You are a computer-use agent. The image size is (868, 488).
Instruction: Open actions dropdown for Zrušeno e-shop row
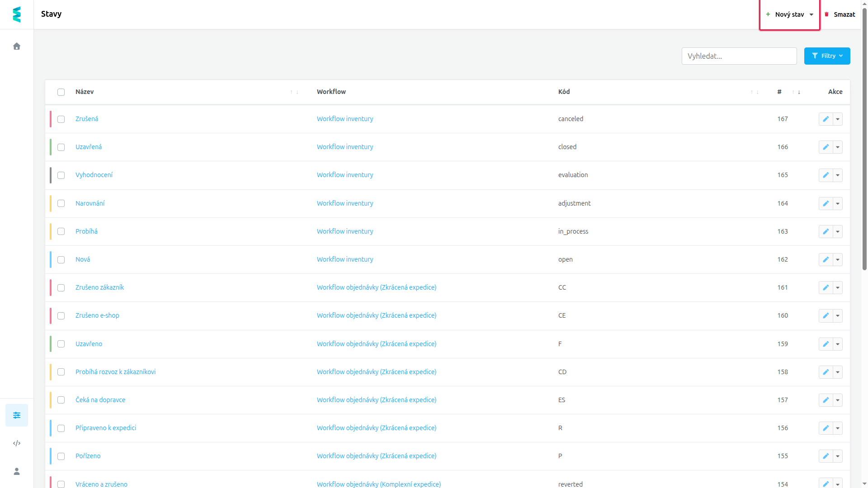tap(838, 315)
